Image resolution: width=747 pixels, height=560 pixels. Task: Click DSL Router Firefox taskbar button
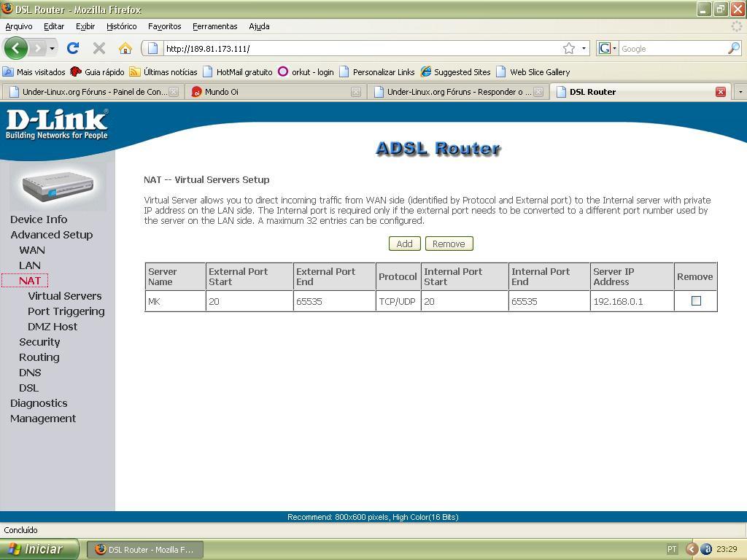tap(145, 550)
